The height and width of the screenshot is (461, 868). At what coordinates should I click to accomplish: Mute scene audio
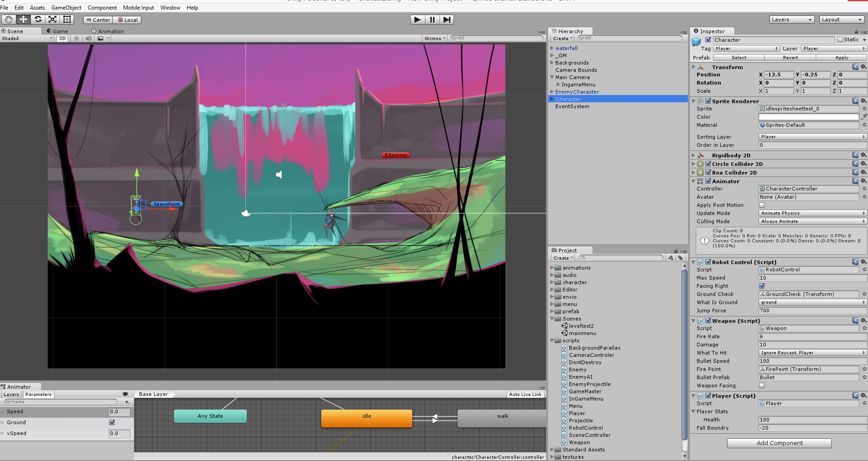pyautogui.click(x=88, y=38)
